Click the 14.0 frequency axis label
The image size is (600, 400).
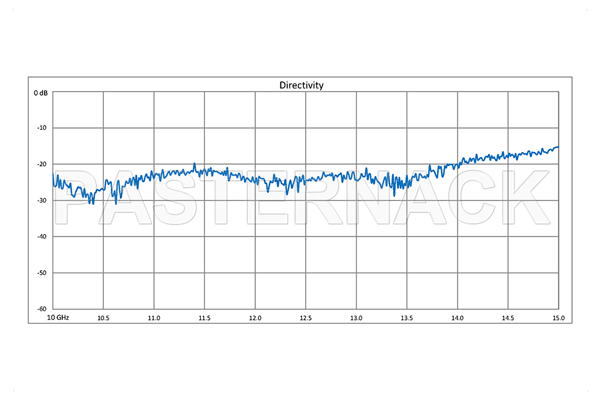pyautogui.click(x=457, y=318)
